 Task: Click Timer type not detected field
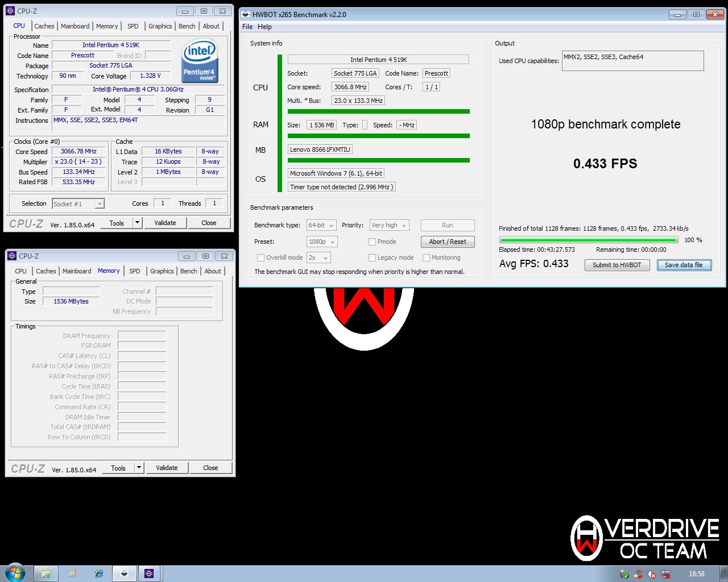(341, 187)
